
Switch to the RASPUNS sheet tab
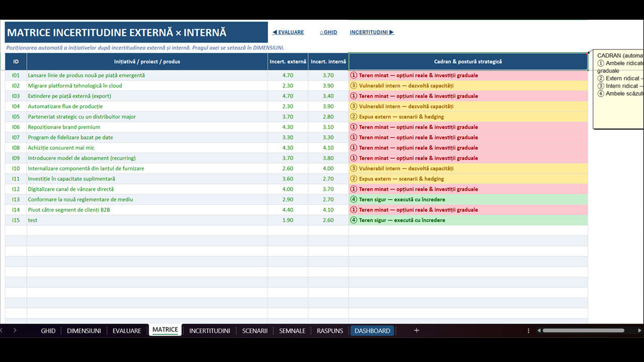(330, 330)
